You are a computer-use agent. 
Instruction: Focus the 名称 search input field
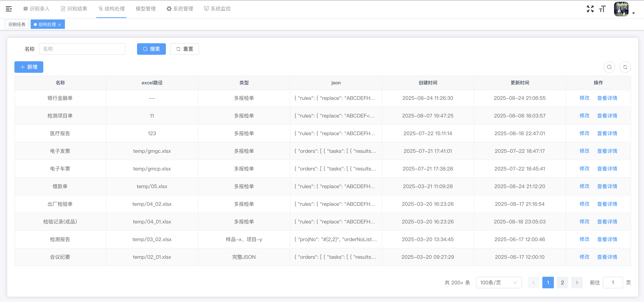pos(82,49)
